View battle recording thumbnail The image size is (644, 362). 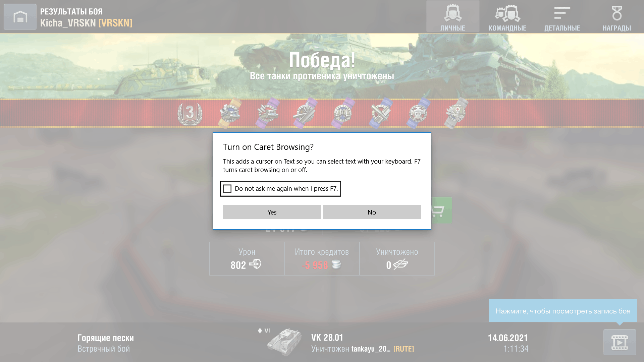[x=620, y=343]
